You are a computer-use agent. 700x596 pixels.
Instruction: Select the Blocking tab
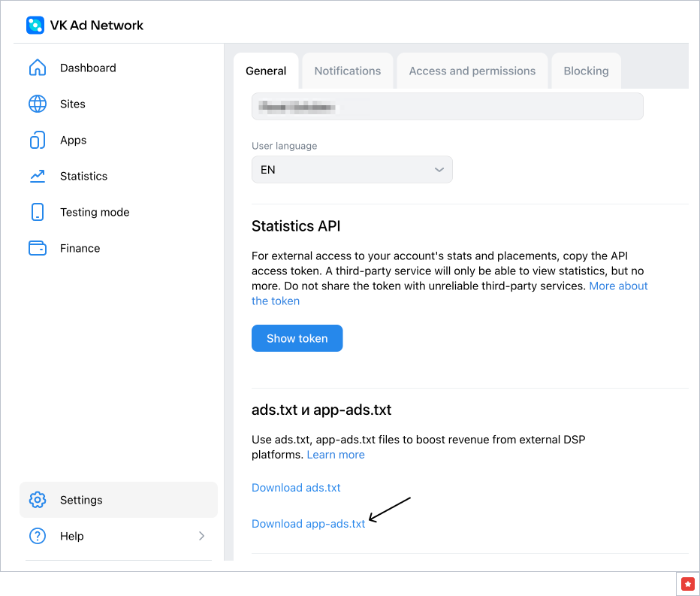tap(586, 71)
